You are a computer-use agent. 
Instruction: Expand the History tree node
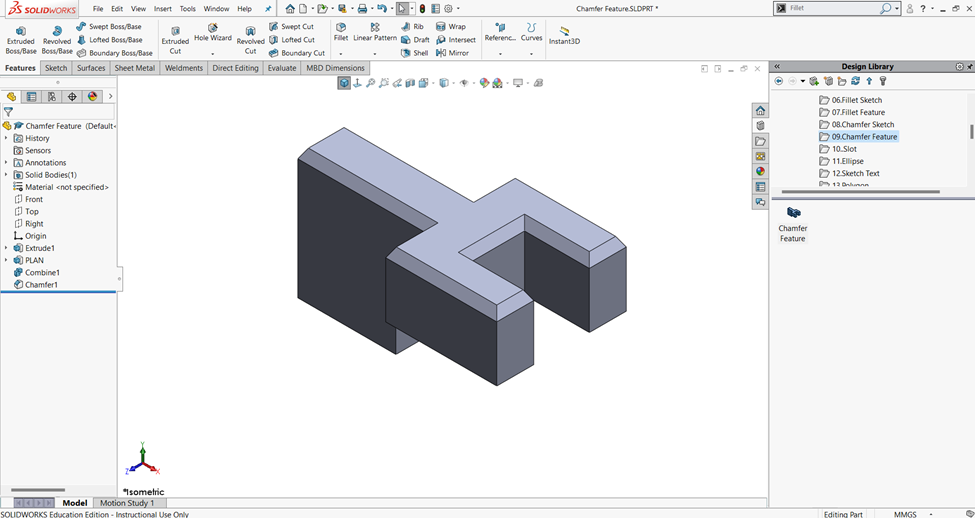pyautogui.click(x=6, y=138)
